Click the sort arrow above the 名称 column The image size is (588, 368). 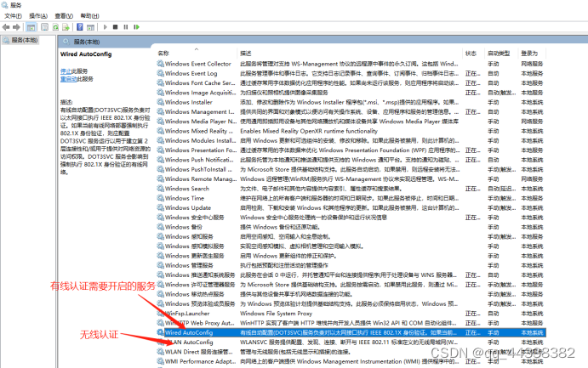(196, 49)
